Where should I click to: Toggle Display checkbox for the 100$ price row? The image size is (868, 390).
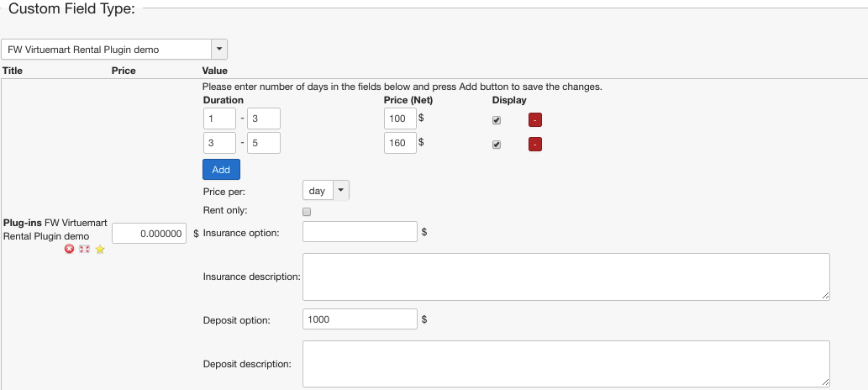pos(497,119)
